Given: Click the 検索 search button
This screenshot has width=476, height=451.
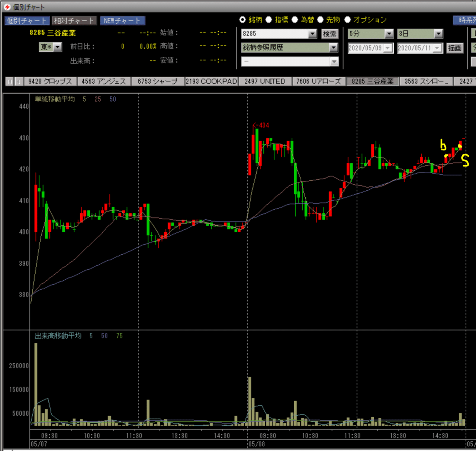Looking at the screenshot, I should coord(329,34).
